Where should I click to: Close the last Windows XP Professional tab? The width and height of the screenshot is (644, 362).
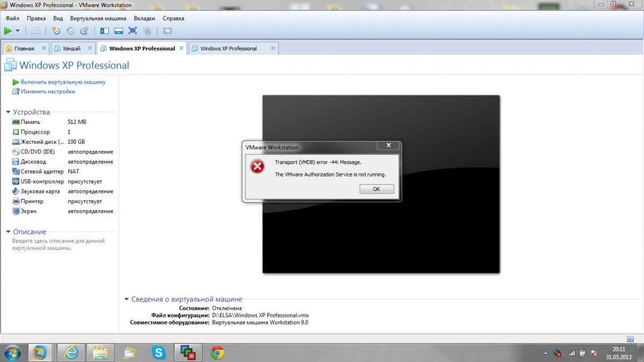pos(273,48)
